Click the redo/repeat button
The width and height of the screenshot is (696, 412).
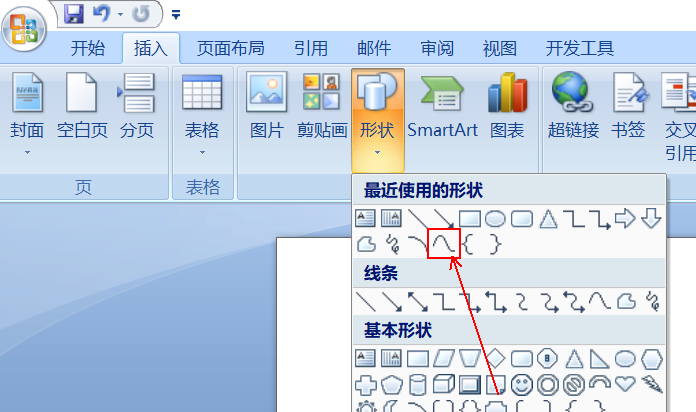click(141, 14)
